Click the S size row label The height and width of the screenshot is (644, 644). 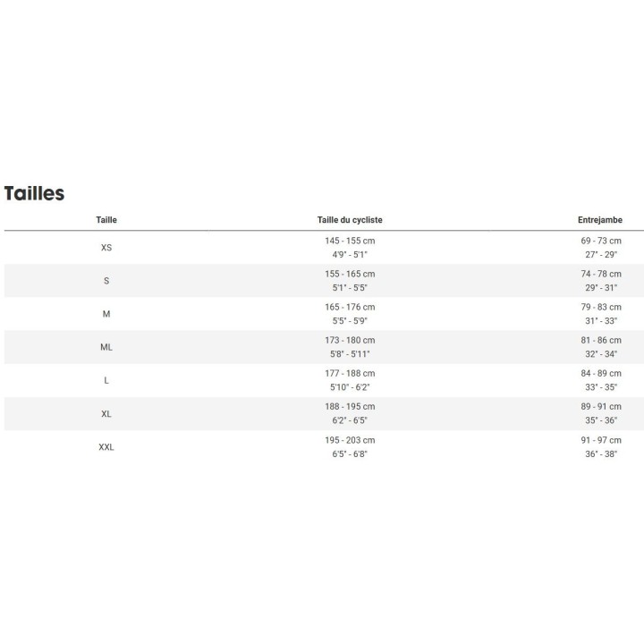[x=106, y=281]
